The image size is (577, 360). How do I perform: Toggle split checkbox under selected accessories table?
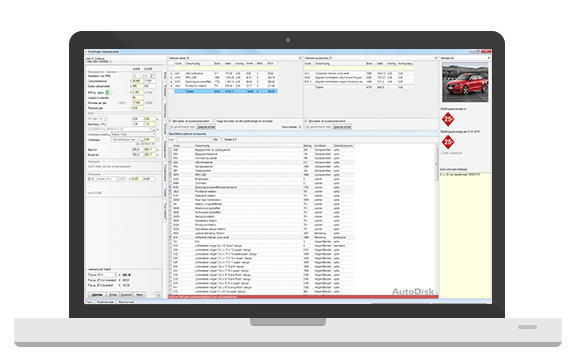[306, 121]
